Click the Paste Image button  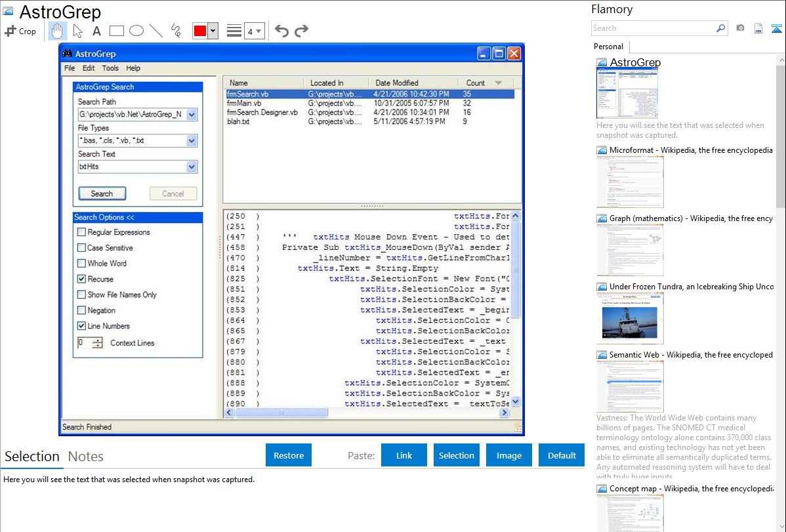point(508,455)
